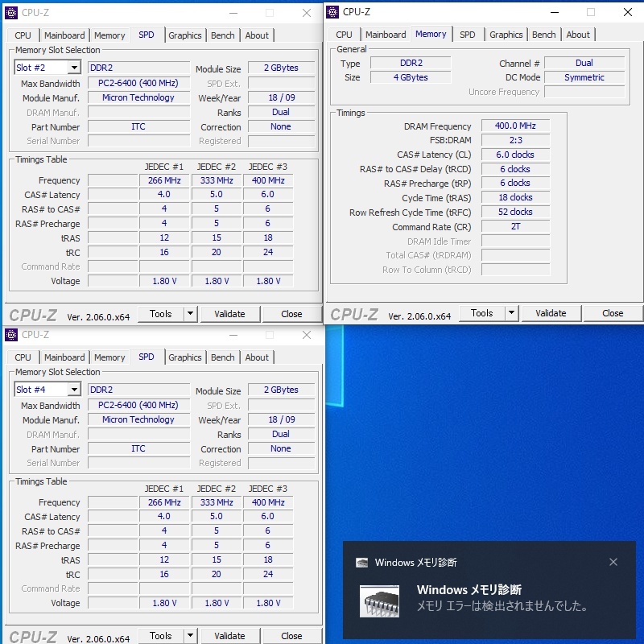
Task: Dismiss the Windows memory diagnostic notification
Action: coord(613,562)
